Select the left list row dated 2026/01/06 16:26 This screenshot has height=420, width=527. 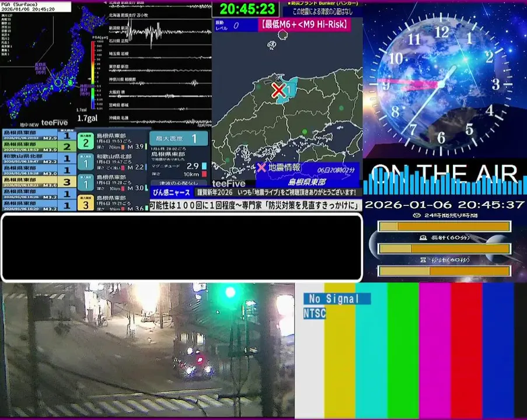tap(39, 194)
